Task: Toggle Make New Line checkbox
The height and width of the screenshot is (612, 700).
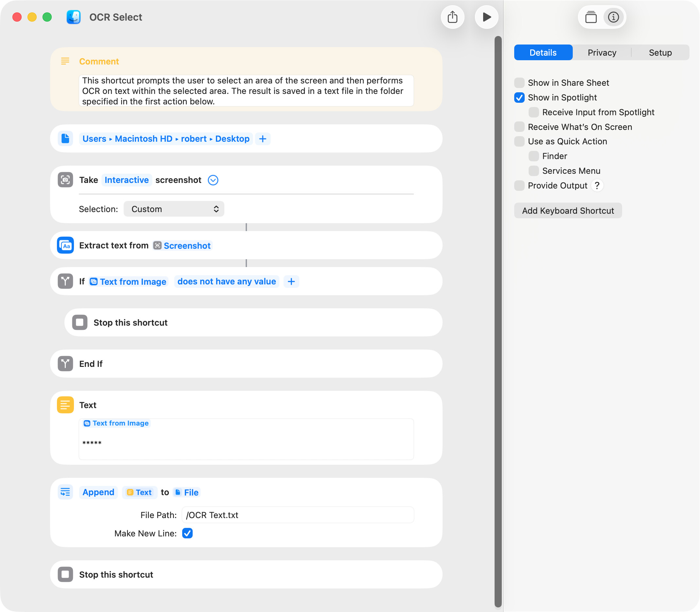Action: (x=187, y=533)
